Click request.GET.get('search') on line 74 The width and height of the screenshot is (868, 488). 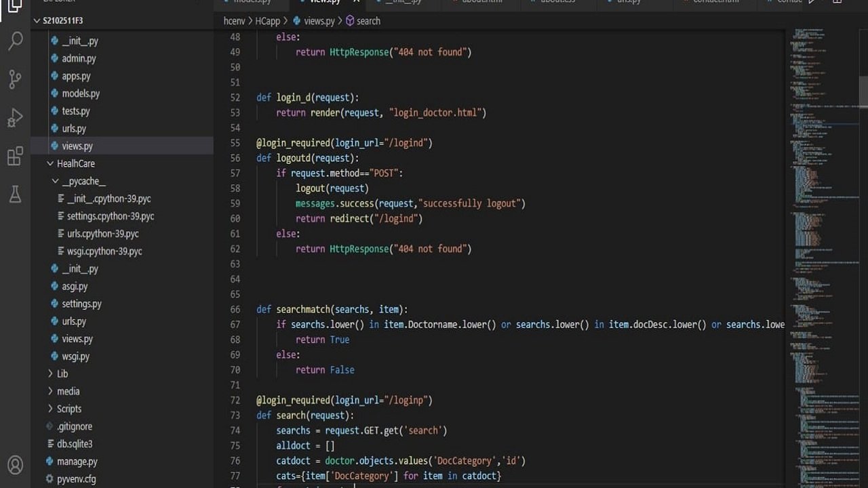coord(386,430)
